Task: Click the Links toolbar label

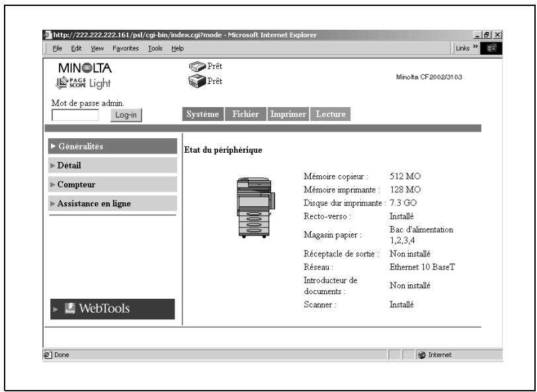Action: coord(462,48)
